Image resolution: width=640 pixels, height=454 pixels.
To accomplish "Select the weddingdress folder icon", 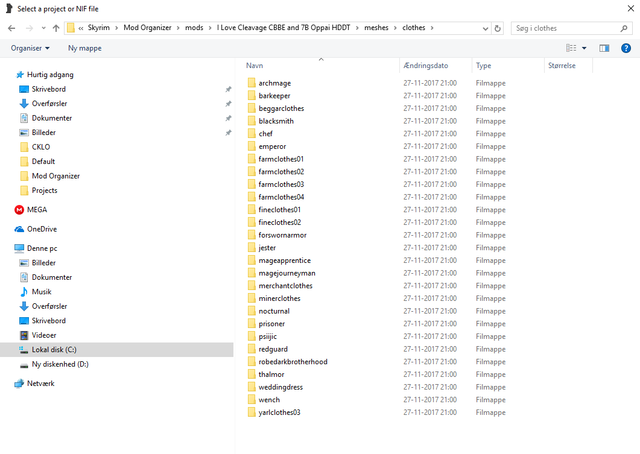I will click(251, 387).
